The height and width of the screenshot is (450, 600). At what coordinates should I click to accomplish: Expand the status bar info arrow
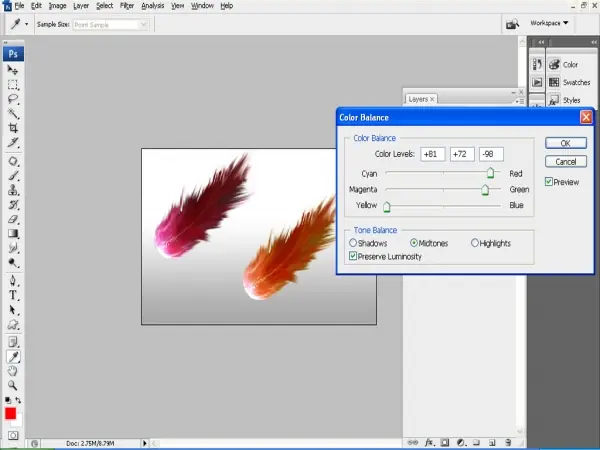click(x=145, y=443)
